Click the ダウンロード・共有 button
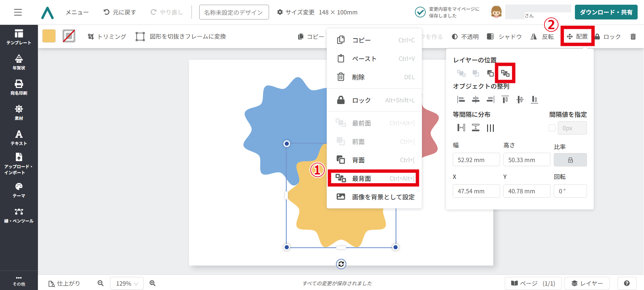 [606, 12]
